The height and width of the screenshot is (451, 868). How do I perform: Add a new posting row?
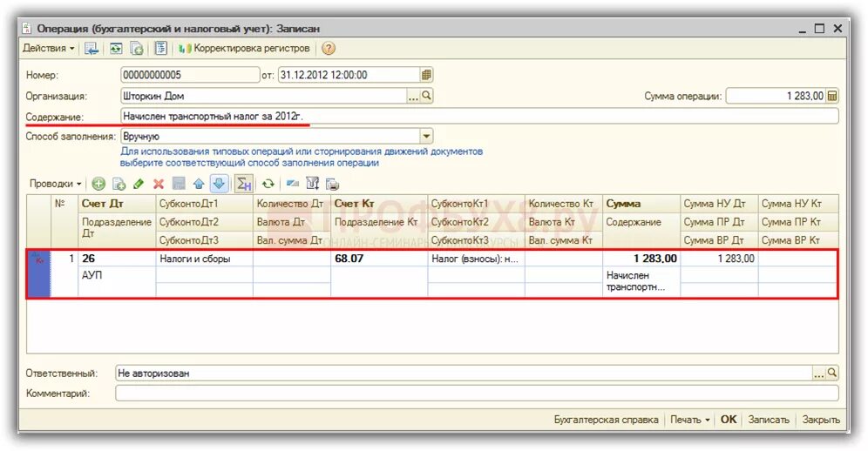98,184
